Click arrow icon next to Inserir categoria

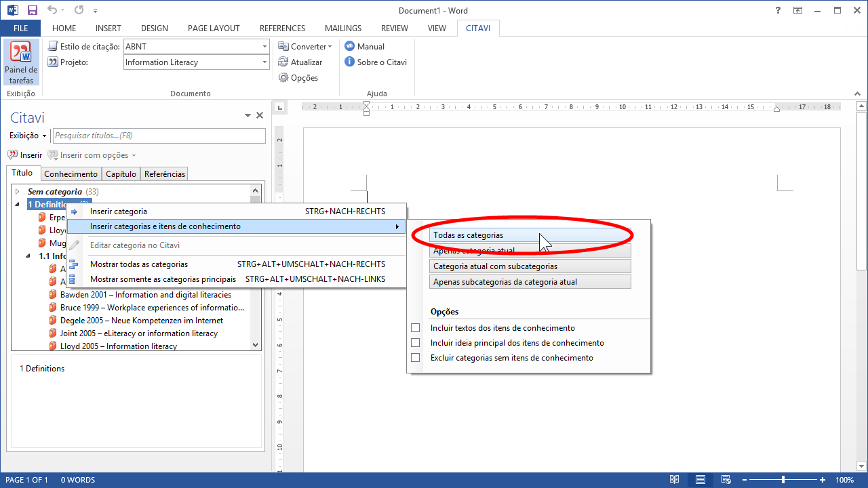click(74, 211)
